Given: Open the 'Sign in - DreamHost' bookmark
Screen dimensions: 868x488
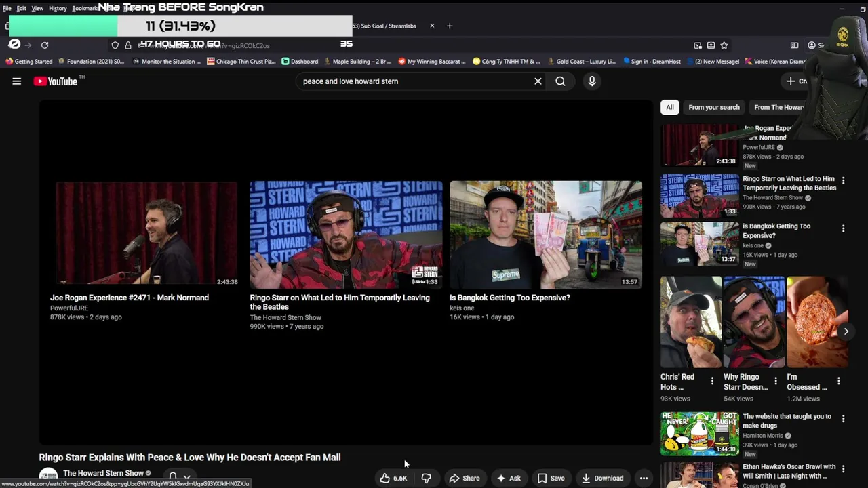Looking at the screenshot, I should tap(652, 61).
